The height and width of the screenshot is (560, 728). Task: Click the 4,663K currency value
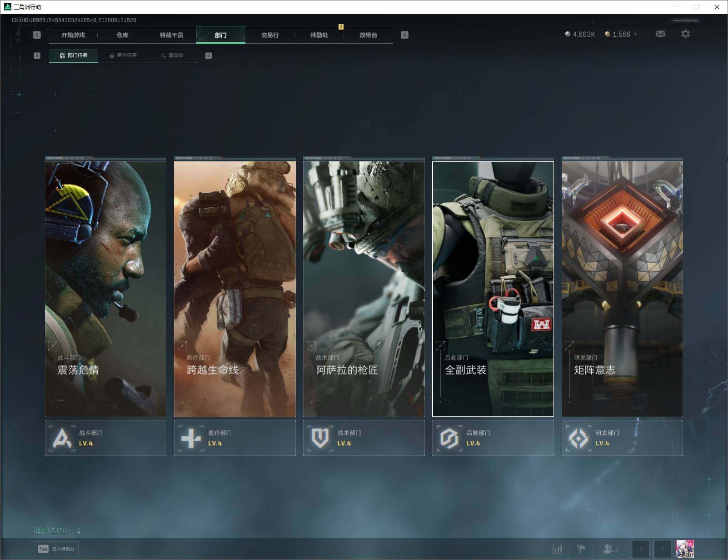[583, 34]
